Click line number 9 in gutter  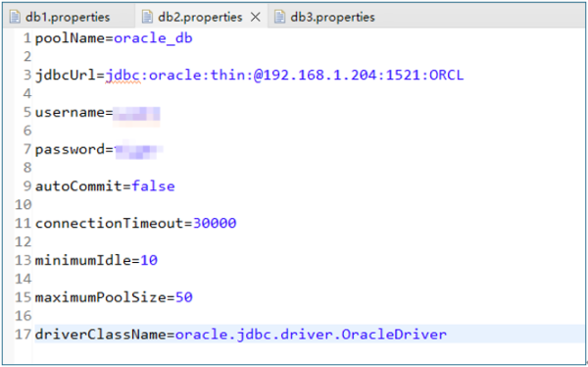point(27,186)
